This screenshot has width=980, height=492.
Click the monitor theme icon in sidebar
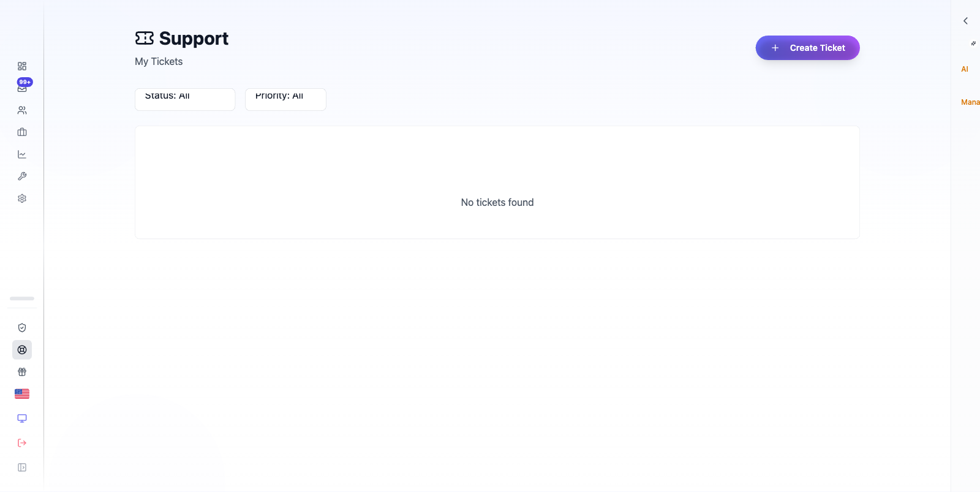pos(22,418)
